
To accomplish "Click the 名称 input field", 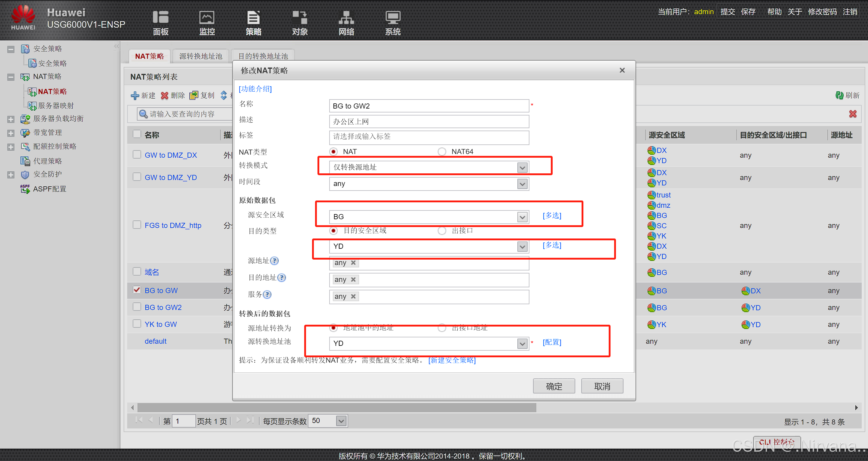I will pyautogui.click(x=429, y=106).
